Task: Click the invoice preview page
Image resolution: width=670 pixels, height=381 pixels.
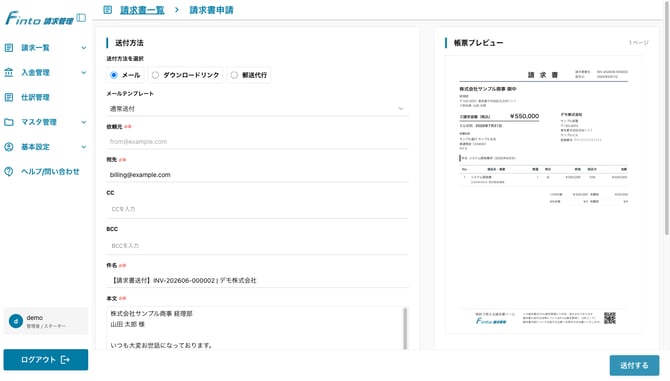Action: [543, 194]
